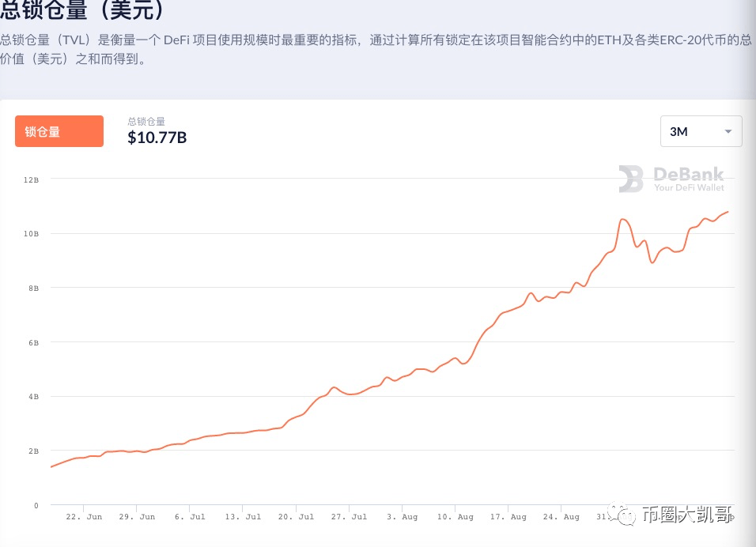Click the 总锁仓量 label above the value
This screenshot has height=547, width=756.
coord(146,122)
